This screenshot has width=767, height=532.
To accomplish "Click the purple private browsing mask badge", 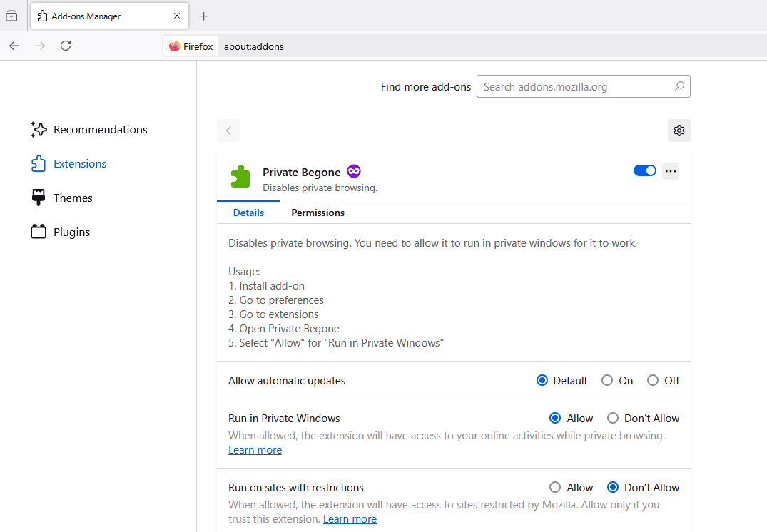I will 354,171.
